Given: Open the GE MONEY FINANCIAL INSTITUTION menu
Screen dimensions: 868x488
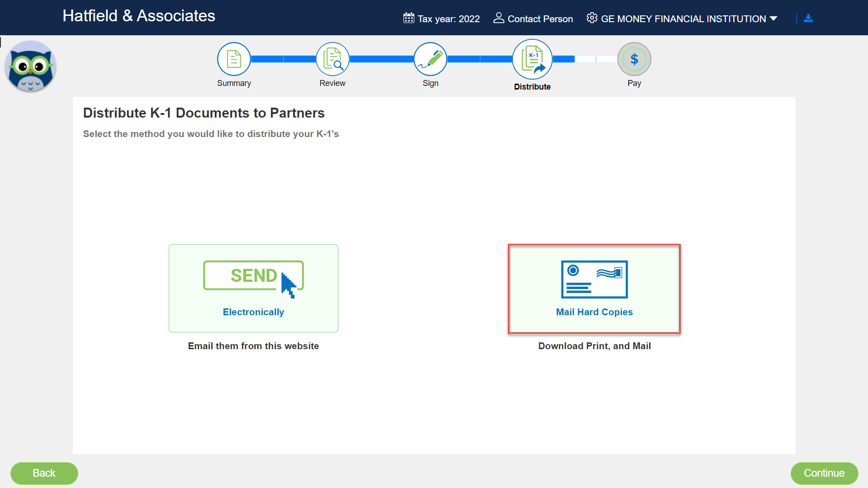Looking at the screenshot, I should pos(683,19).
